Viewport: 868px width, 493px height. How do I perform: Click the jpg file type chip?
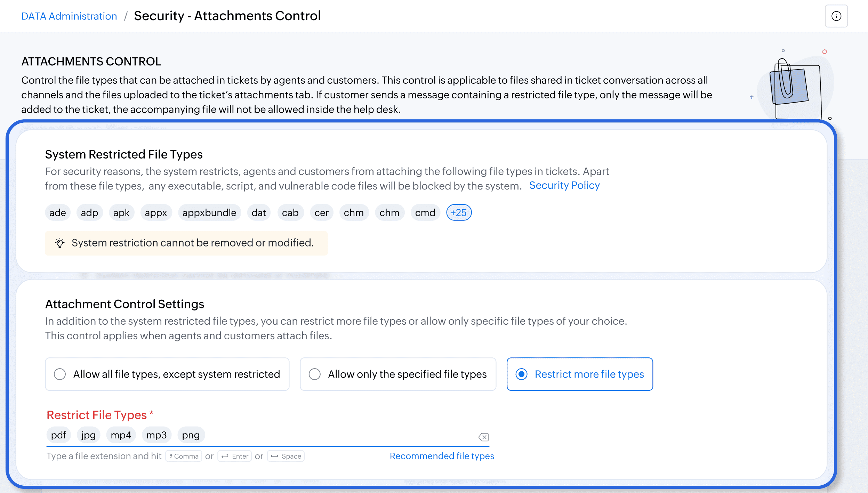tap(88, 435)
